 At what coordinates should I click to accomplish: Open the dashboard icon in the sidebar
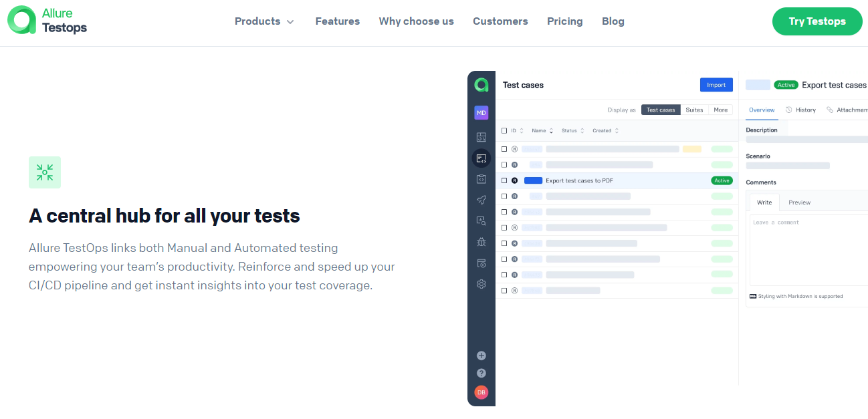coord(481,137)
